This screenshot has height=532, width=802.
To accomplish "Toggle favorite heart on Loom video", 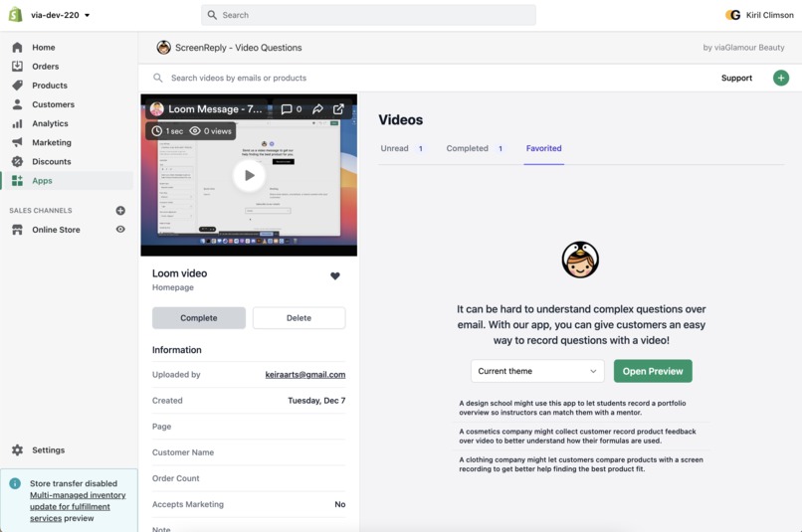I will click(x=335, y=276).
